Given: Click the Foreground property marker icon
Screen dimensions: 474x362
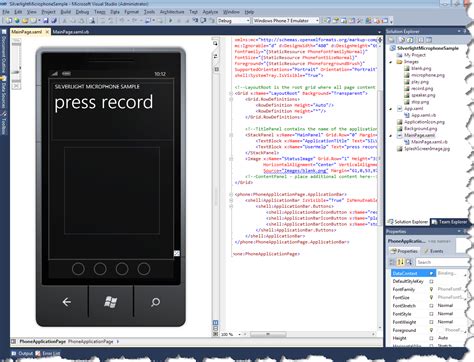Looking at the screenshot, I should tap(431, 330).
